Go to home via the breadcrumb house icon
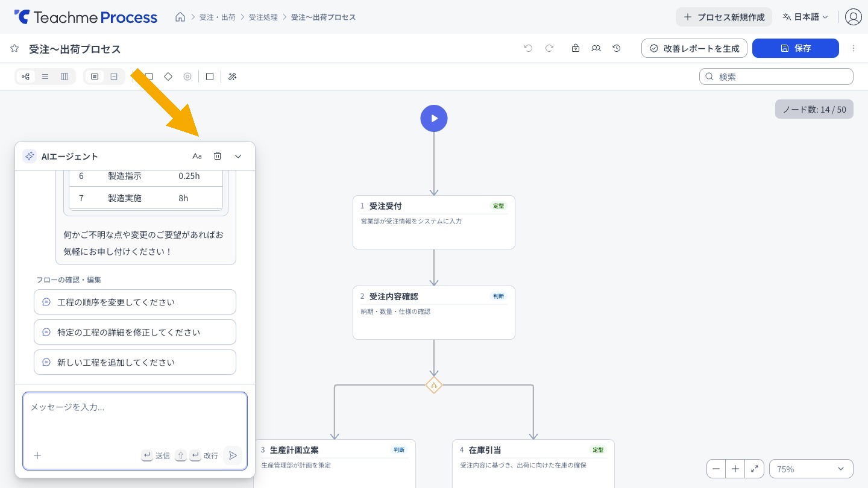This screenshot has height=488, width=868. click(x=180, y=17)
